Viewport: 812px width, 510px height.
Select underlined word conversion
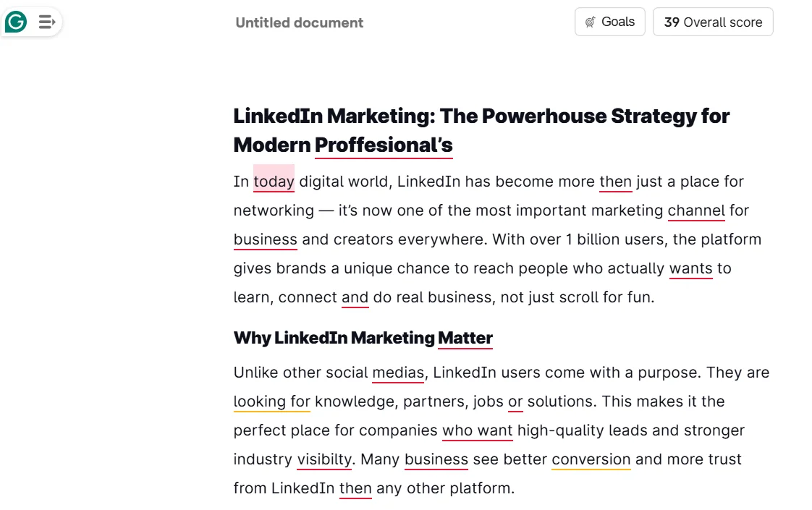pos(591,459)
